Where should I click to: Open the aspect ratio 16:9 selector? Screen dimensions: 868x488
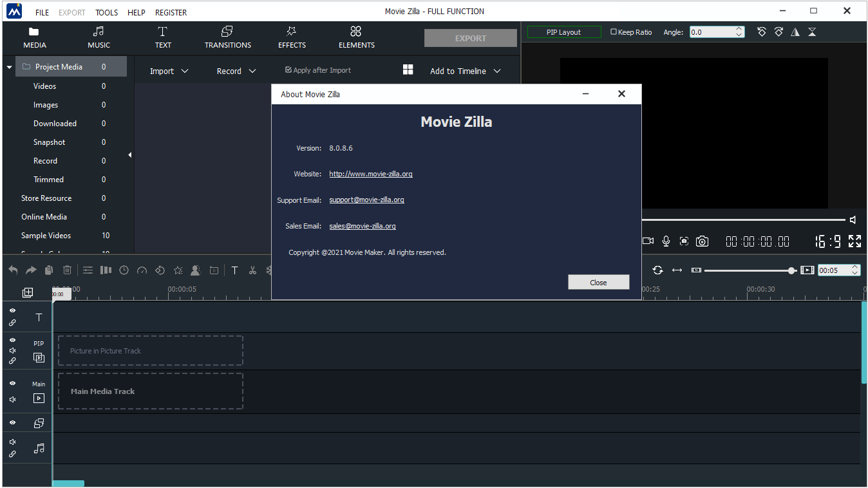pyautogui.click(x=828, y=241)
